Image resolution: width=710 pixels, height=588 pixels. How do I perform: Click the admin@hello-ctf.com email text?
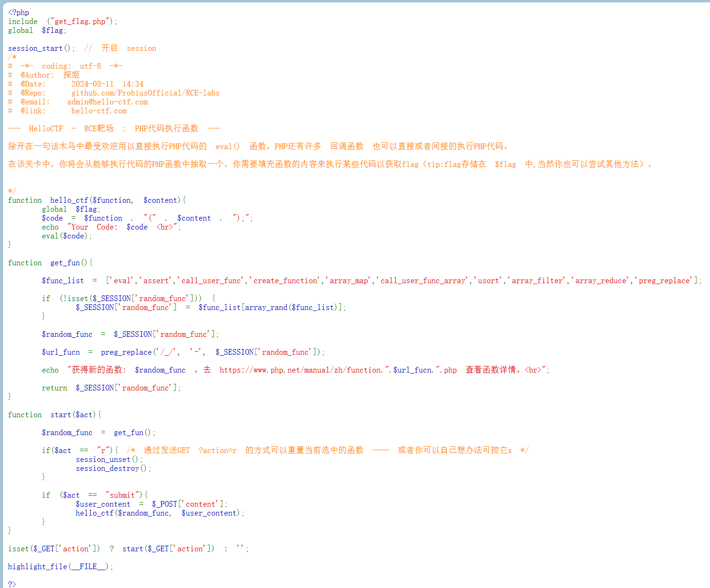107,102
